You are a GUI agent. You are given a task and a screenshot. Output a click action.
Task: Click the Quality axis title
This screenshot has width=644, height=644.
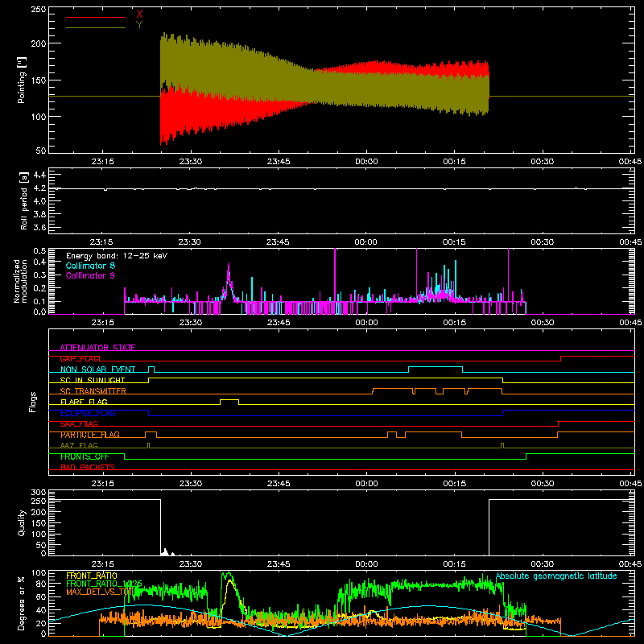tap(22, 522)
